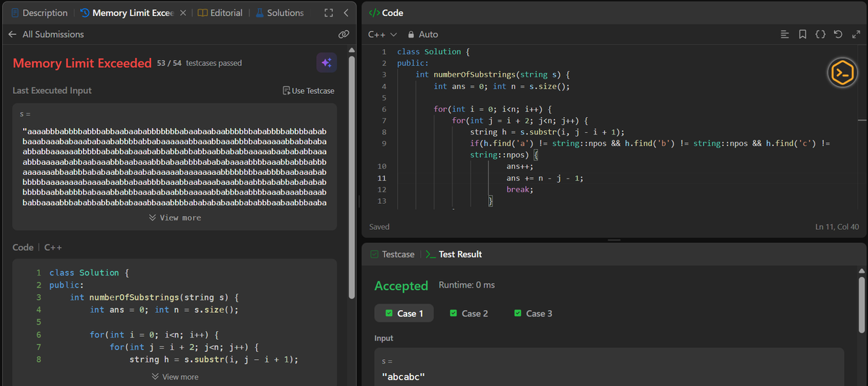Expand View more under Last Executed Input
Viewport: 868px width, 386px height.
[x=174, y=218]
